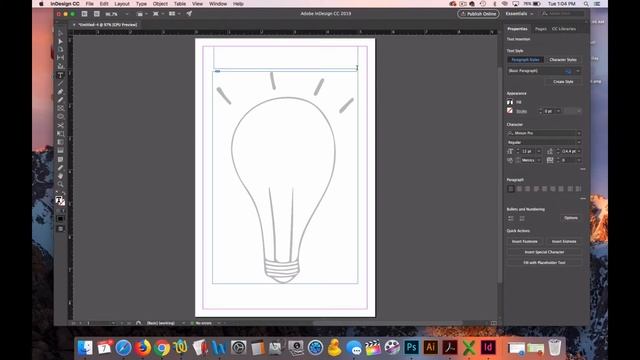This screenshot has height=360, width=640.
Task: Switch to Paragraph Styles mode
Action: 526,60
